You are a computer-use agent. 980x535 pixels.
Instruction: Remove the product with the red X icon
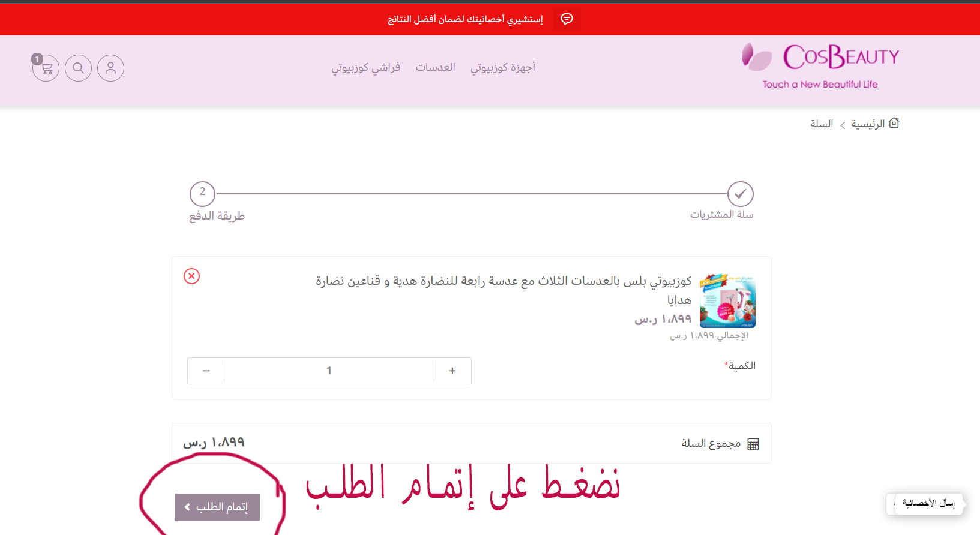coord(191,276)
